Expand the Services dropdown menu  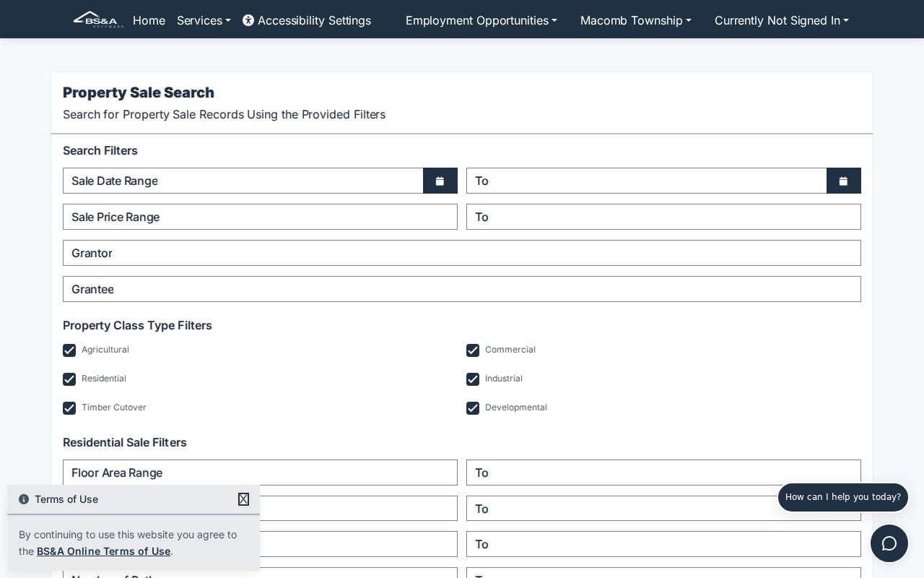pos(204,20)
